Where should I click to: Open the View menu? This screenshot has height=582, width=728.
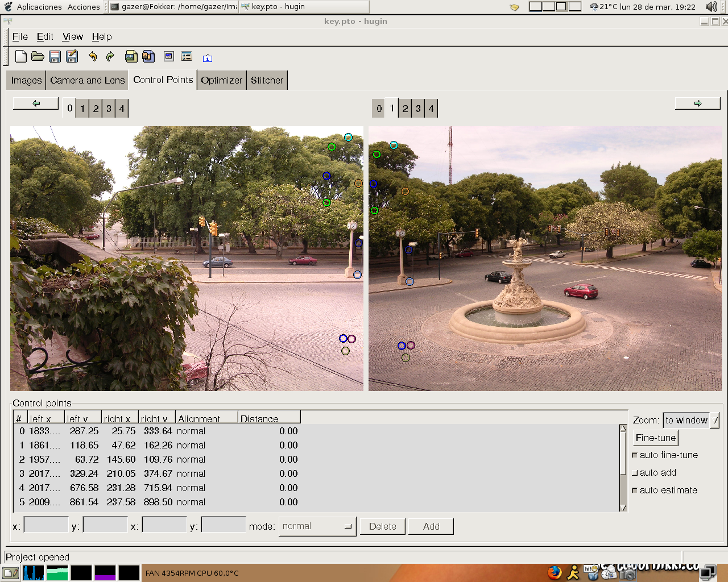coord(73,36)
